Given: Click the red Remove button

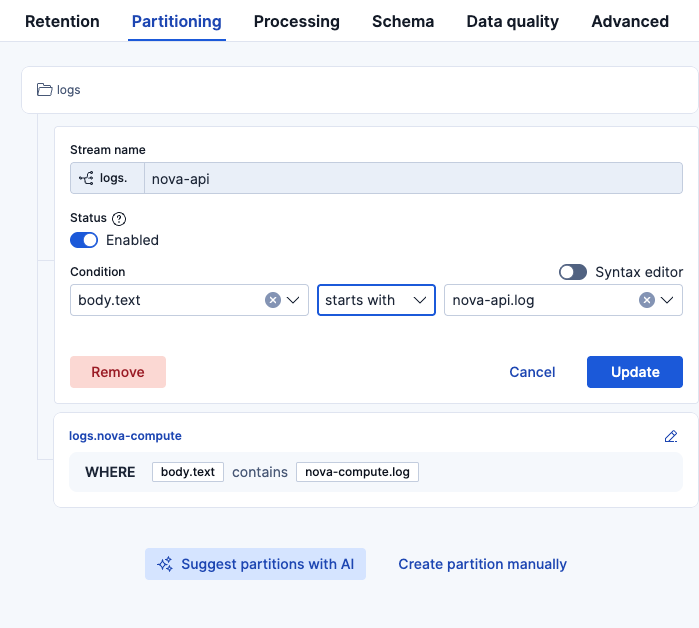Looking at the screenshot, I should point(118,372).
